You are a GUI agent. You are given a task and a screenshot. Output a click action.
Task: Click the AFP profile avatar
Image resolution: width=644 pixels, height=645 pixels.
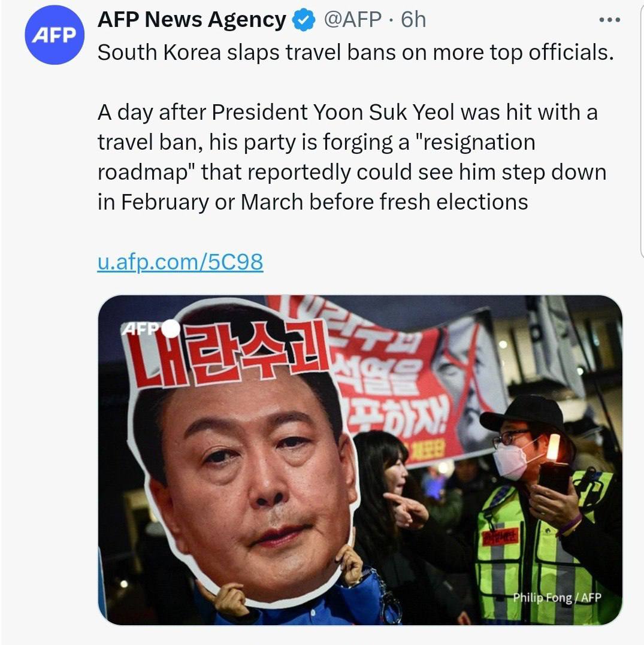(54, 35)
